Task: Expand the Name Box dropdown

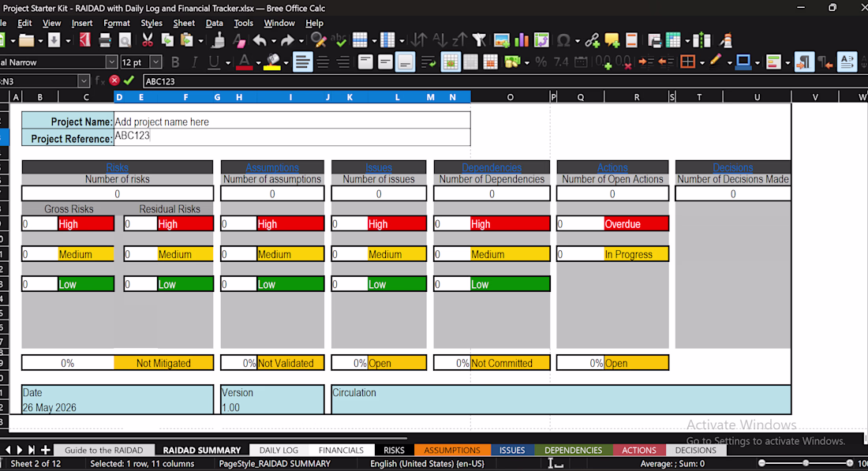Action: coord(84,80)
